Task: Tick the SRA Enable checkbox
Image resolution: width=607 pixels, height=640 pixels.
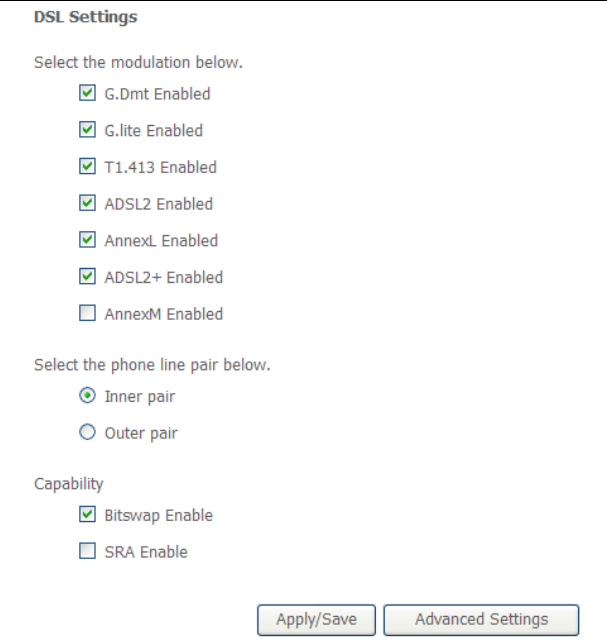Action: pos(87,552)
